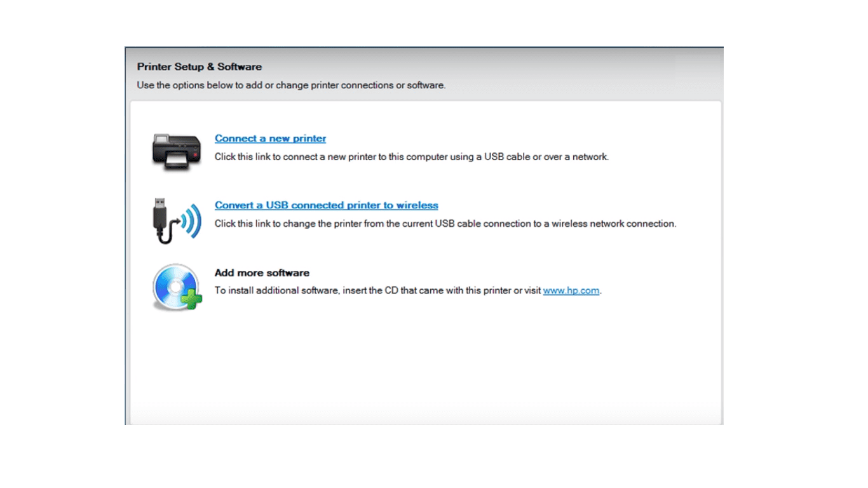Open Convert a USB connected printer to wireless

pyautogui.click(x=327, y=205)
